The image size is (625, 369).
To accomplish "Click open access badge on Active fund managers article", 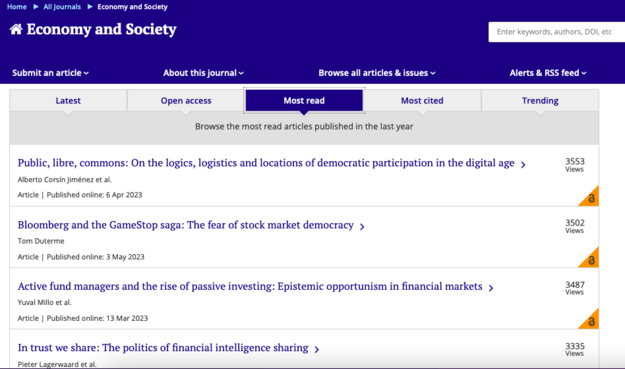I will click(x=590, y=320).
